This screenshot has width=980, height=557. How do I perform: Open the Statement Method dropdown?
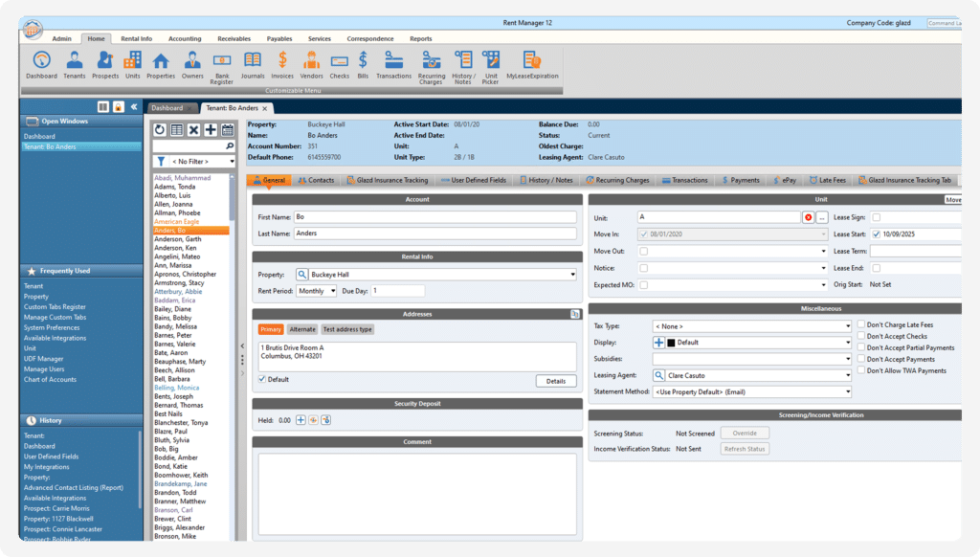coord(752,392)
